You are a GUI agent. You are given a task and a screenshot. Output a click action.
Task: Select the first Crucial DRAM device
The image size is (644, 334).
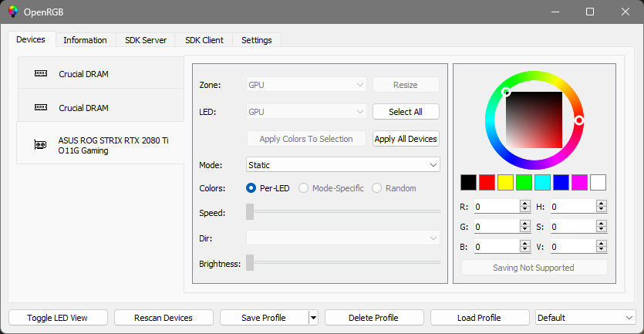click(100, 73)
